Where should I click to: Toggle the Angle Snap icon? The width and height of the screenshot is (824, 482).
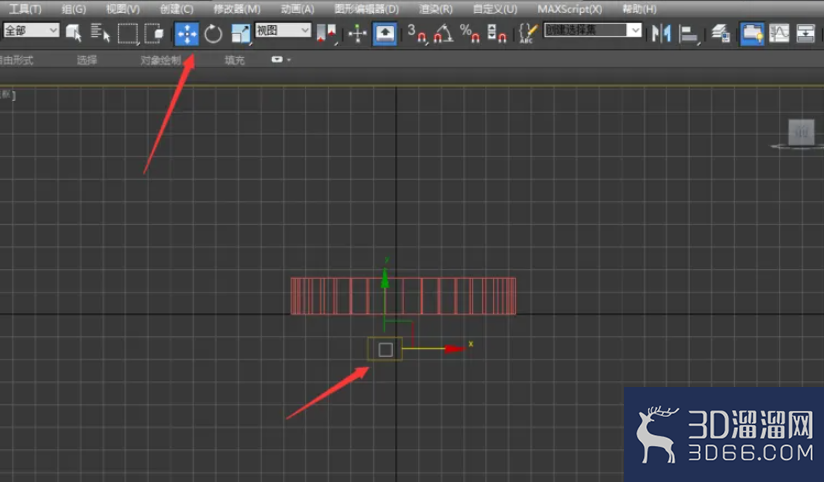pyautogui.click(x=443, y=33)
